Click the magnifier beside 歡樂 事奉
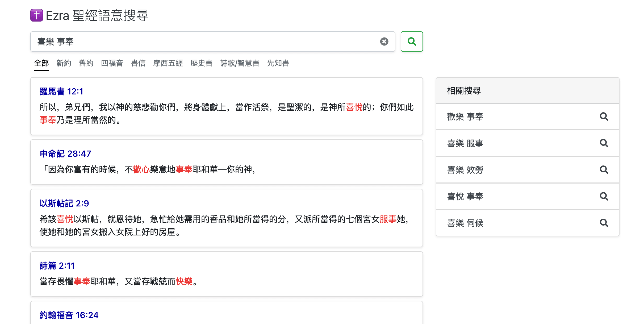This screenshot has width=644, height=324. click(604, 117)
